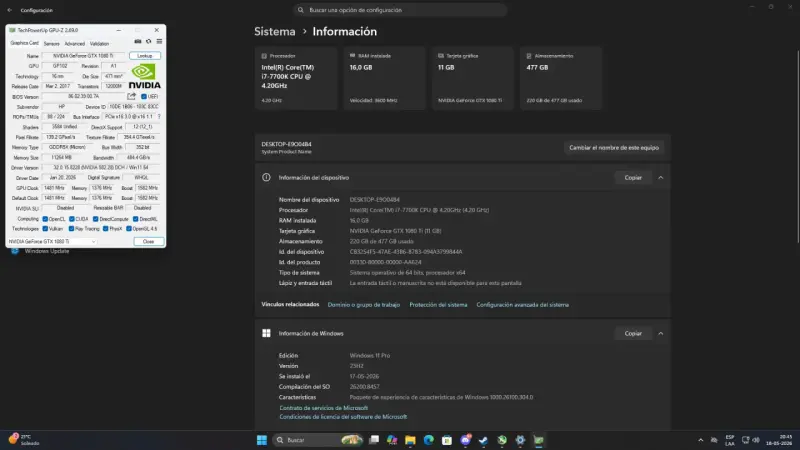Image resolution: width=800 pixels, height=450 pixels.
Task: Click the Settings gear on taskbar
Action: tap(520, 440)
